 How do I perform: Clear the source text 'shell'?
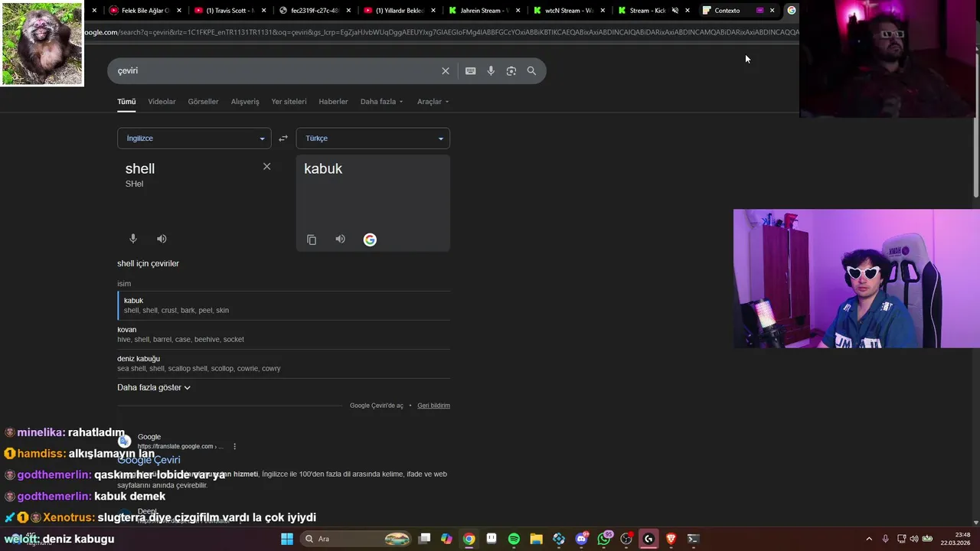(x=266, y=166)
